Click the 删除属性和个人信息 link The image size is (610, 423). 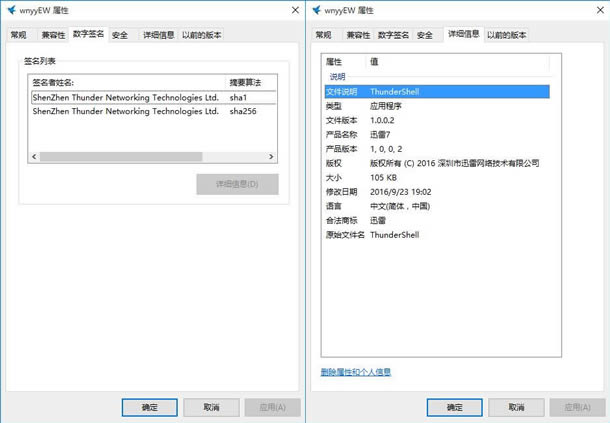[x=356, y=372]
